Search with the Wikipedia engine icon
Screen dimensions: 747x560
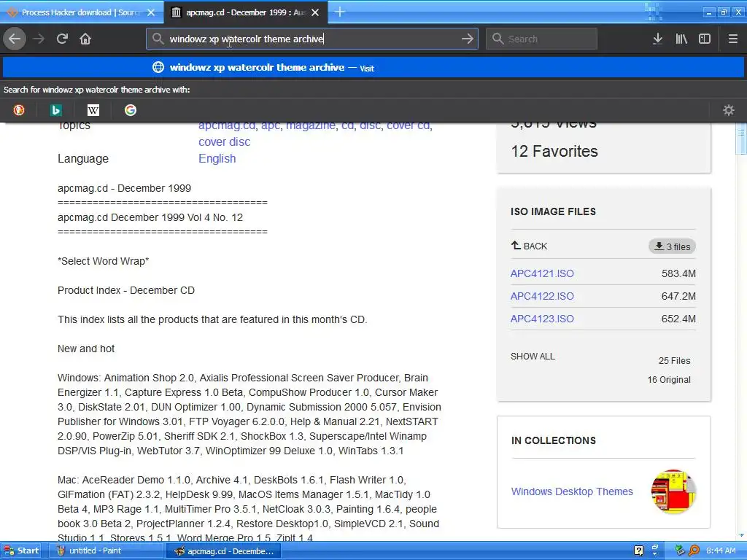[x=93, y=111]
